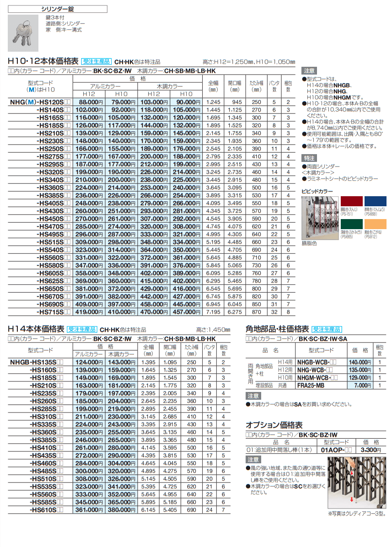Image resolution: width=392 pixels, height=547 pixels.
Task: Click the 79,000円 price cell
Action: (121, 102)
